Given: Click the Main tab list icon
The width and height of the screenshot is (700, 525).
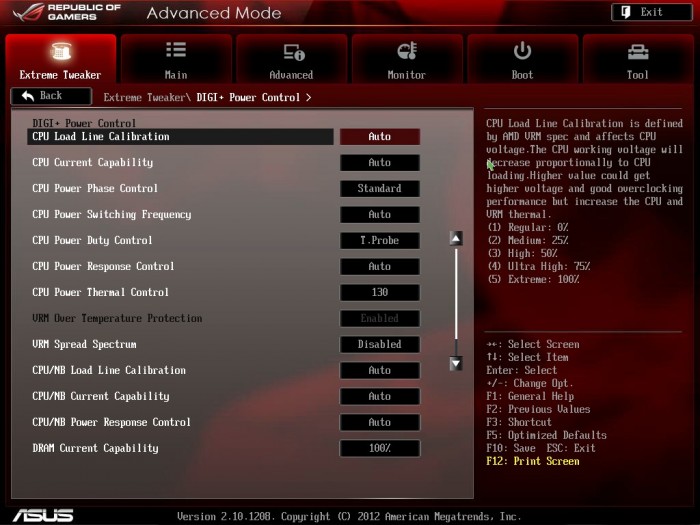Looking at the screenshot, I should click(176, 51).
